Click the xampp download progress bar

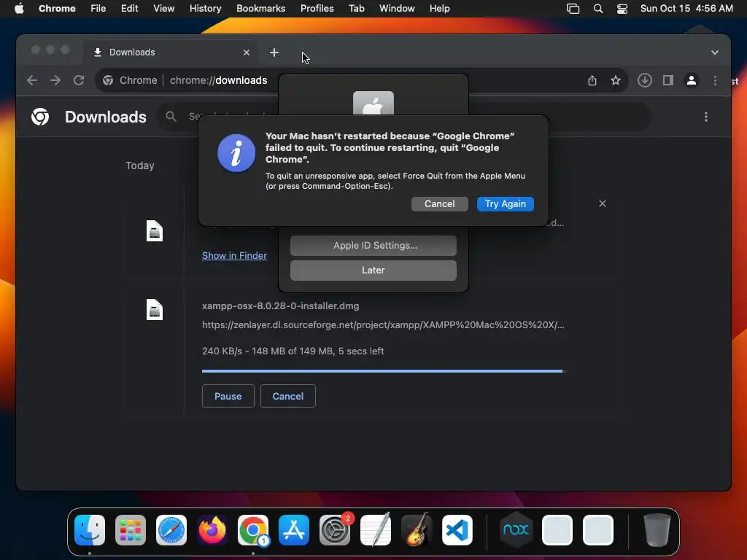click(x=382, y=370)
